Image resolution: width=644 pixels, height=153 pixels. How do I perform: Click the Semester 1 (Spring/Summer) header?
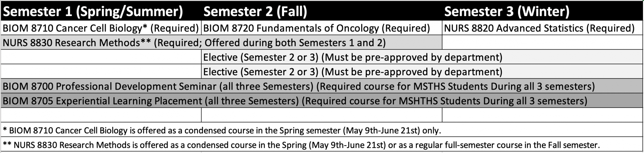coord(93,12)
